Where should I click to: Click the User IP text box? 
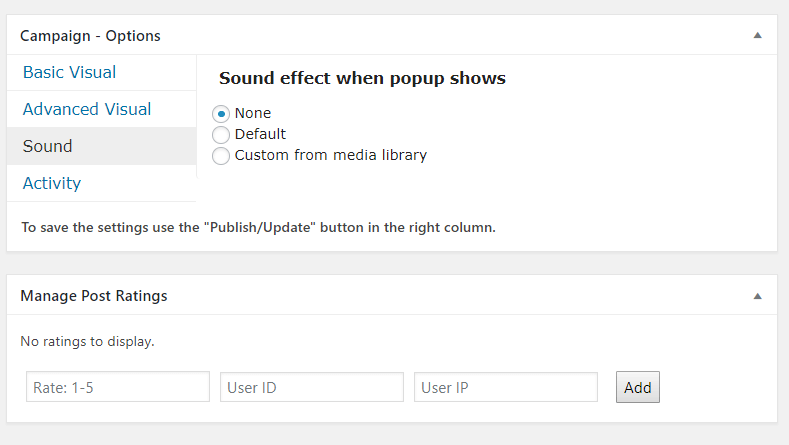pyautogui.click(x=506, y=387)
